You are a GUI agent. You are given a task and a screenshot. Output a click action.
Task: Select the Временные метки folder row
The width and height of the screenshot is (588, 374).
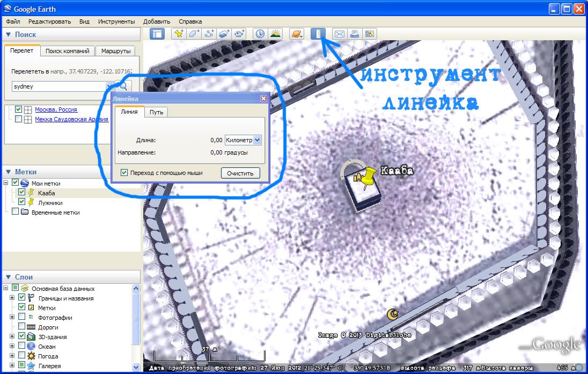pyautogui.click(x=55, y=212)
